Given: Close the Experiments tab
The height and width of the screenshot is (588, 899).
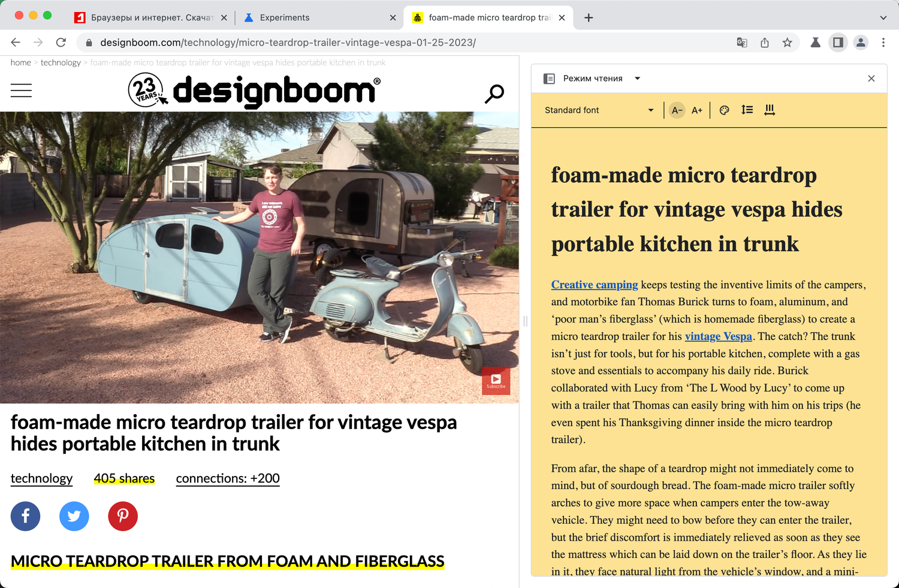Looking at the screenshot, I should point(393,17).
